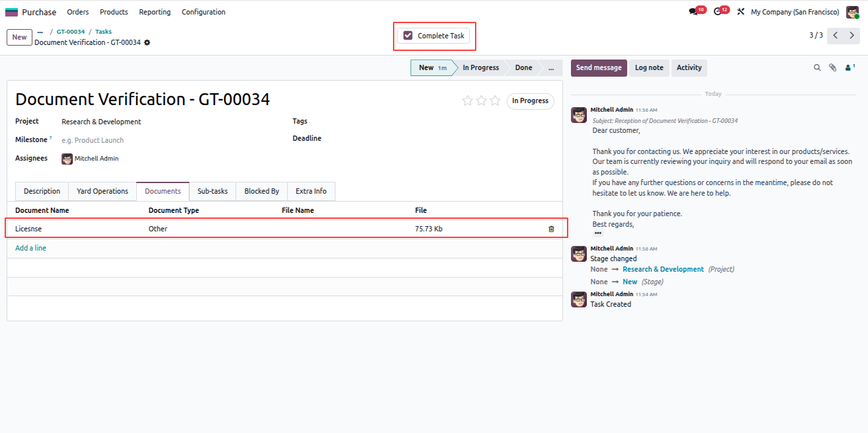Click the Licesnse document name cell
This screenshot has height=433, width=868.
click(77, 229)
